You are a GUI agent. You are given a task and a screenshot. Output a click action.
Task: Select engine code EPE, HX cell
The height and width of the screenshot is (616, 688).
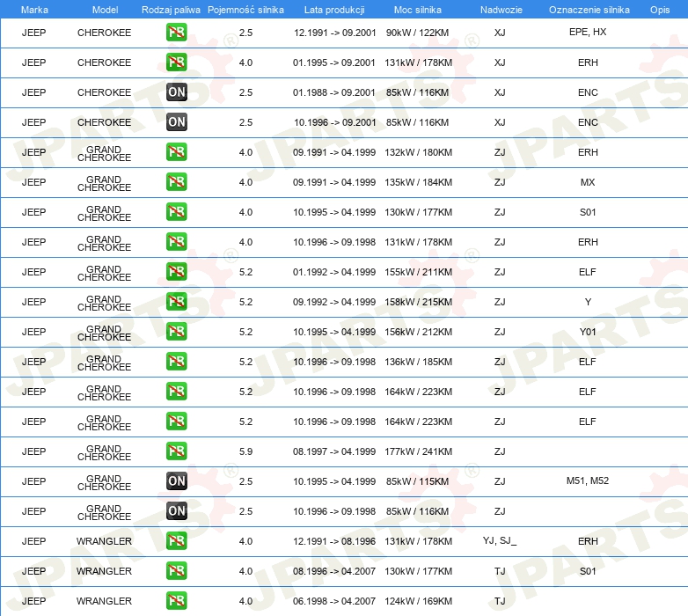(588, 32)
